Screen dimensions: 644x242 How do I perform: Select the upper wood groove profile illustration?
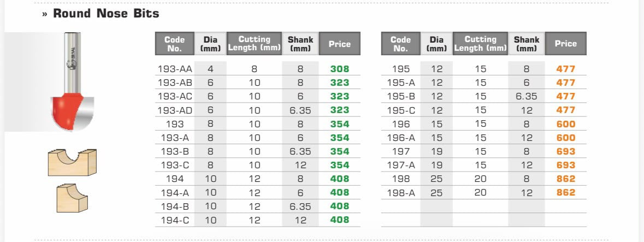coord(72,162)
